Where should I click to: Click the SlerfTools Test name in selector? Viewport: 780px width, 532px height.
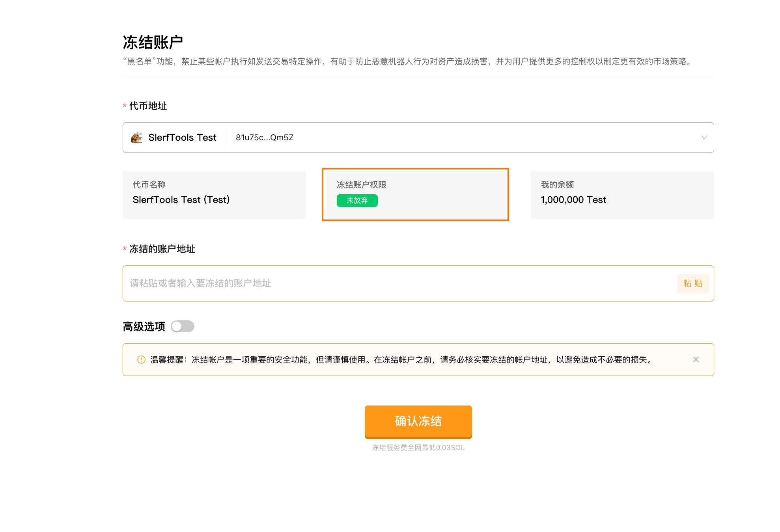(182, 138)
